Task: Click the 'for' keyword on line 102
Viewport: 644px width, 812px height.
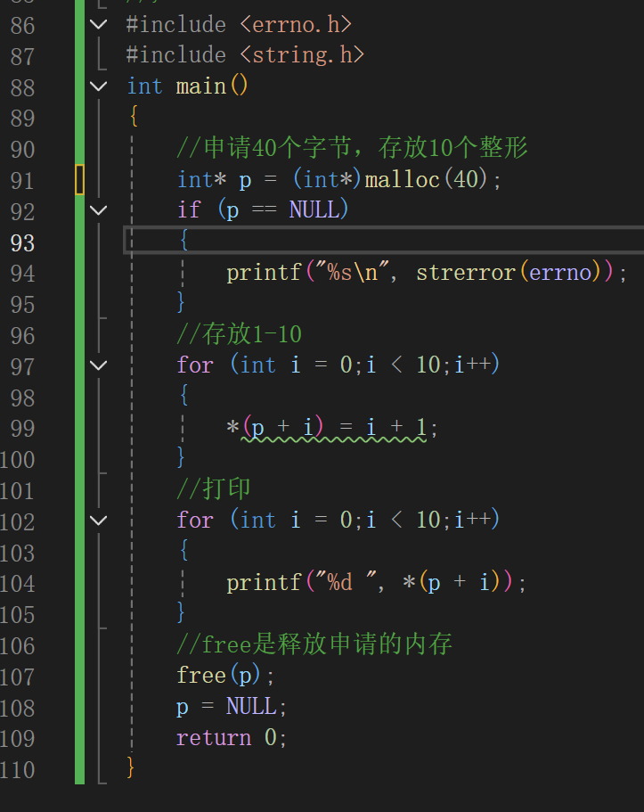Action: (195, 520)
